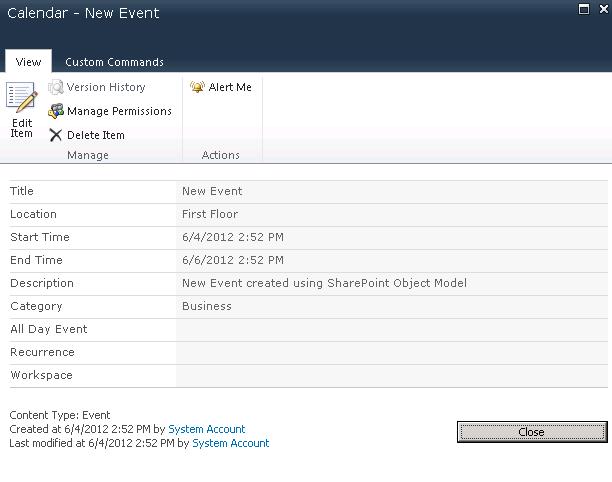This screenshot has height=482, width=612.
Task: Click the Version History label
Action: point(106,87)
